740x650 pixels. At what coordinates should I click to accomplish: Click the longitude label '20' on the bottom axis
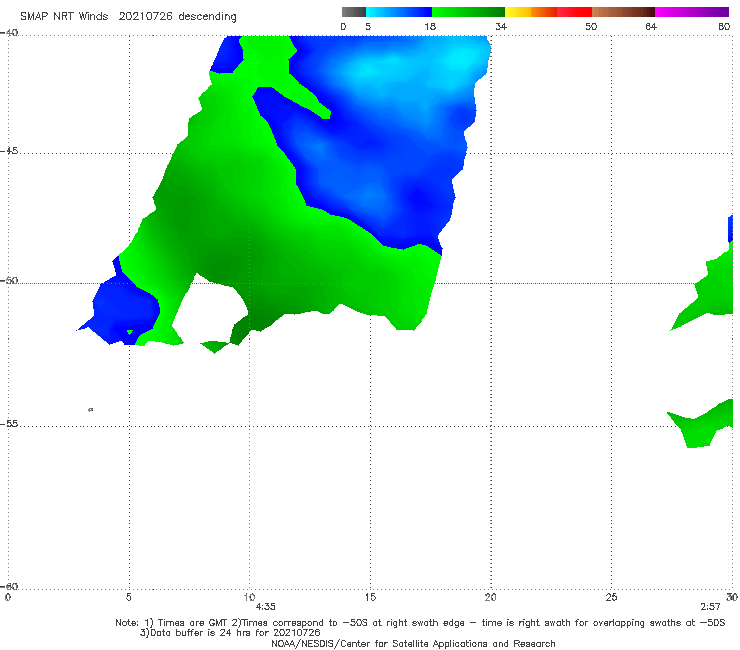click(x=490, y=597)
